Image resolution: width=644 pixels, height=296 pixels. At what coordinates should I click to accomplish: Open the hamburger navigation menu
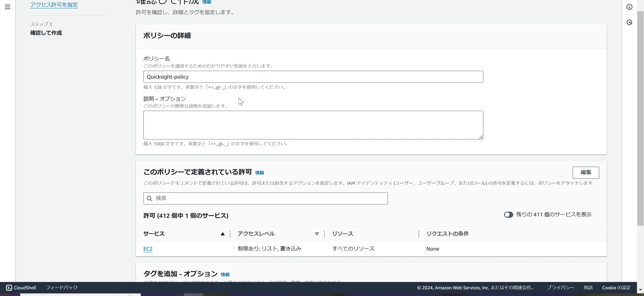(x=8, y=7)
